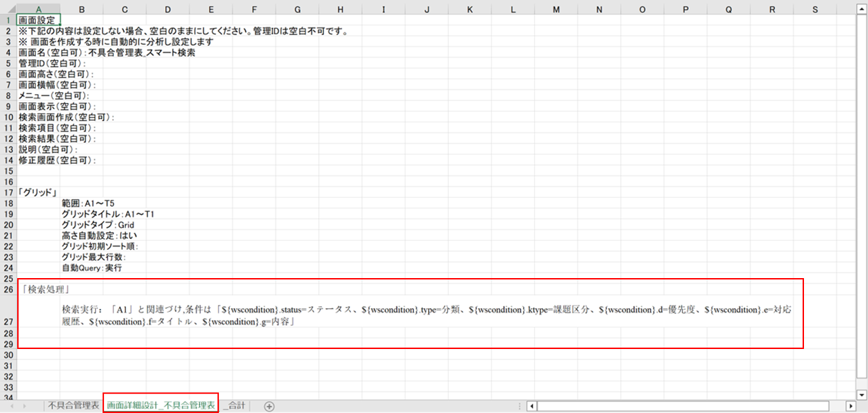The height and width of the screenshot is (413, 868).
Task: Select column H header
Action: point(340,9)
